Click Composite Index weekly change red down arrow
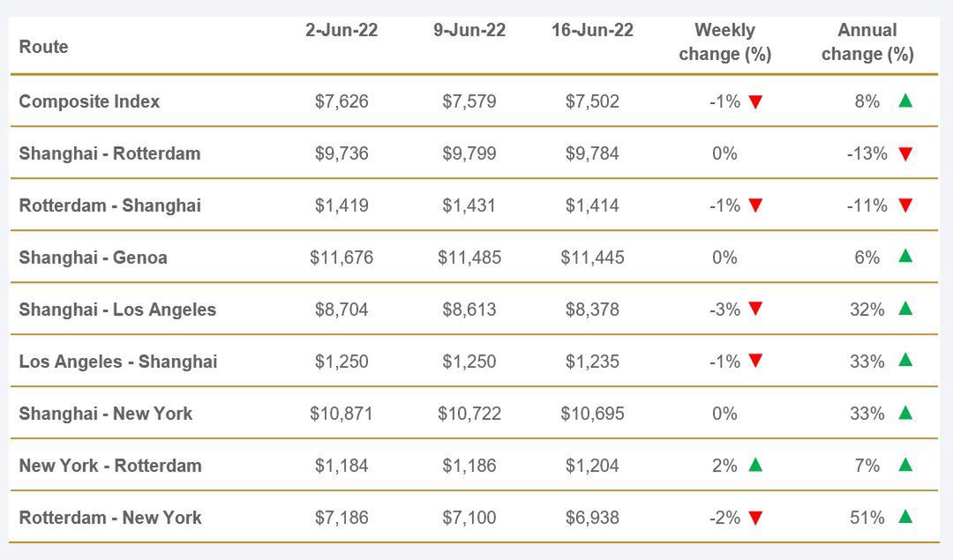Screen dimensions: 953x560 coord(755,101)
